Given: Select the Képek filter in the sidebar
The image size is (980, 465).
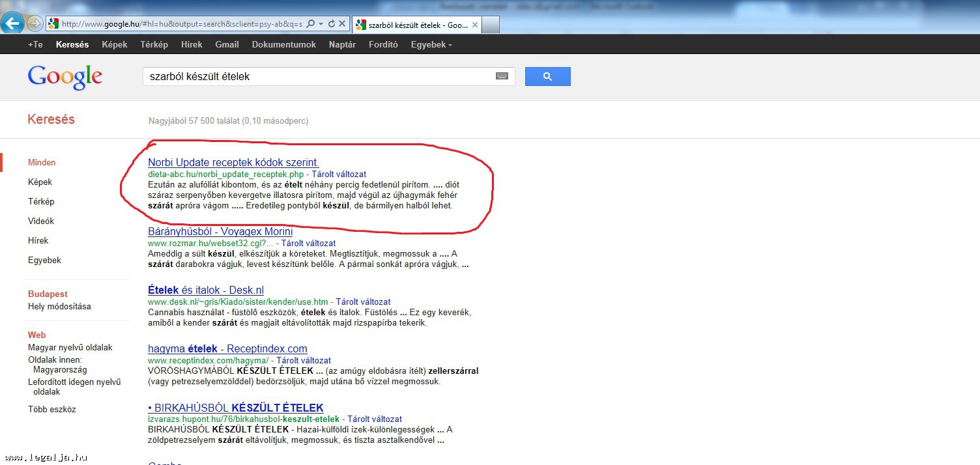Looking at the screenshot, I should pos(40,182).
